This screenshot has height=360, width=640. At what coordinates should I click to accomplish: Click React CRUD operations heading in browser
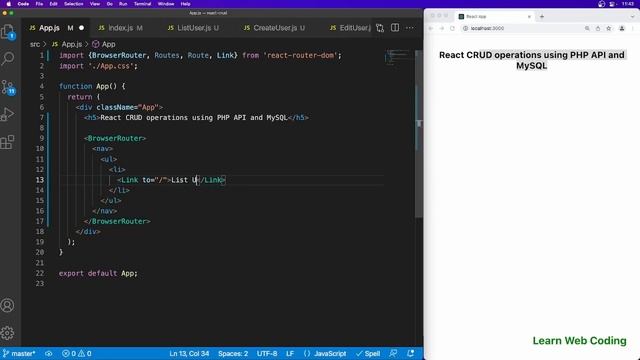[531, 60]
